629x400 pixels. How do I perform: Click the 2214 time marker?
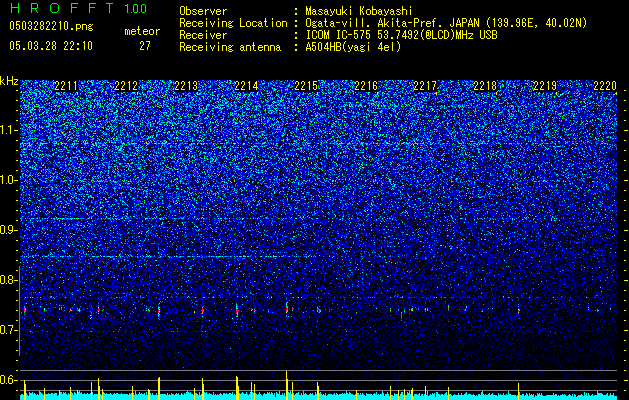coord(246,86)
